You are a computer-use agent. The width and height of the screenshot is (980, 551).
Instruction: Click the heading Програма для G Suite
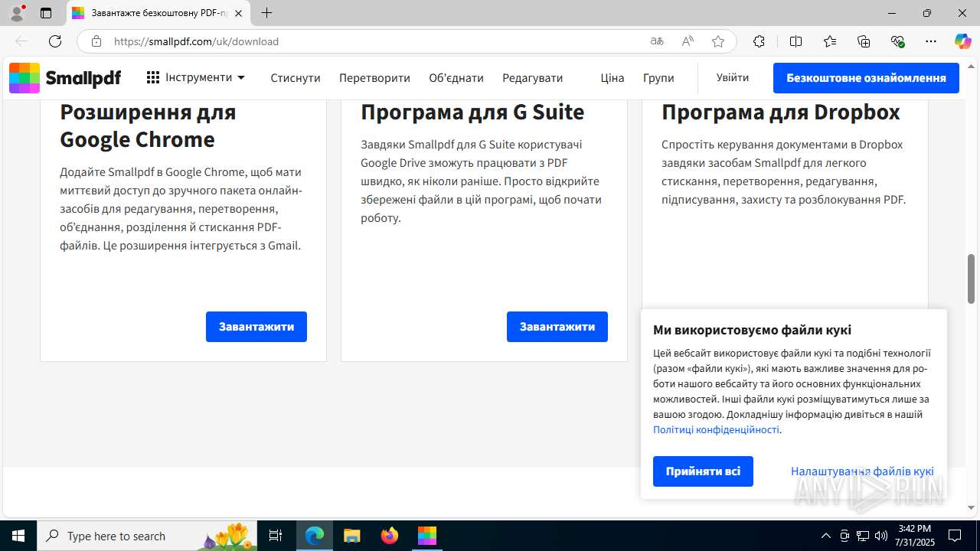point(472,112)
